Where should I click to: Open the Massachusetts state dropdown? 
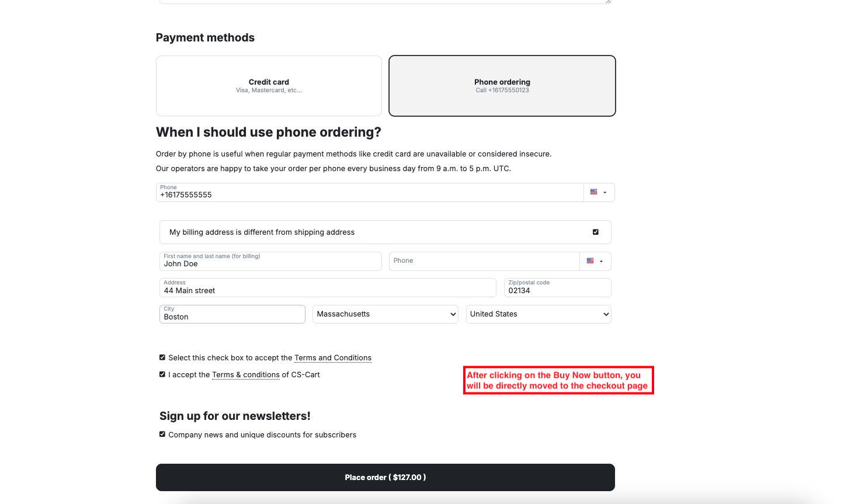[x=385, y=314]
